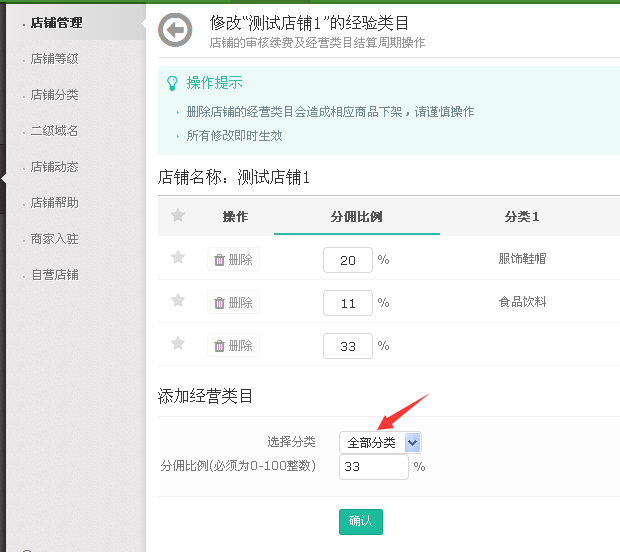Viewport: 620px width, 552px height.
Task: Delete the 服饰鞋帽 category row
Action: point(233,260)
